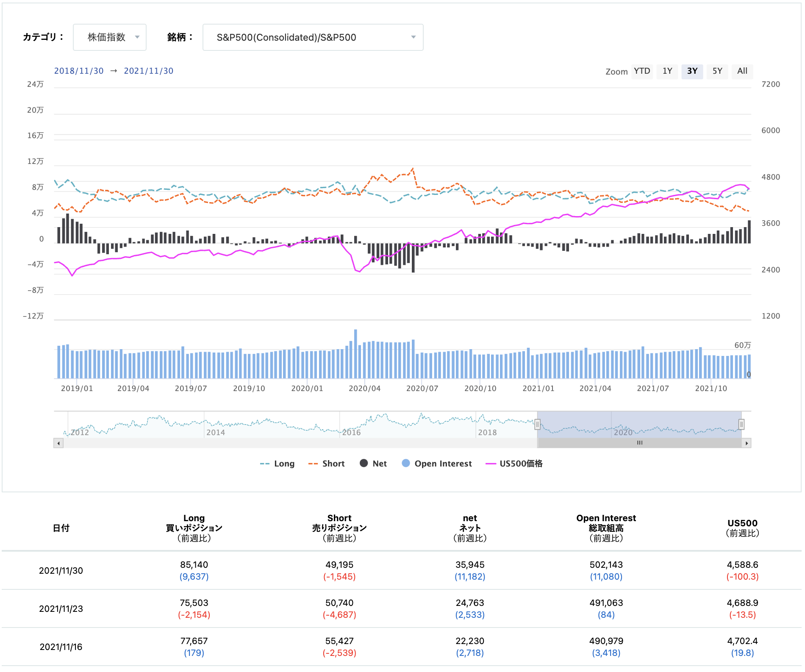This screenshot has width=805, height=672.
Task: Open the 銘柄 dropdown showing S&P500(Consolidated)/S&P500
Action: pos(313,37)
